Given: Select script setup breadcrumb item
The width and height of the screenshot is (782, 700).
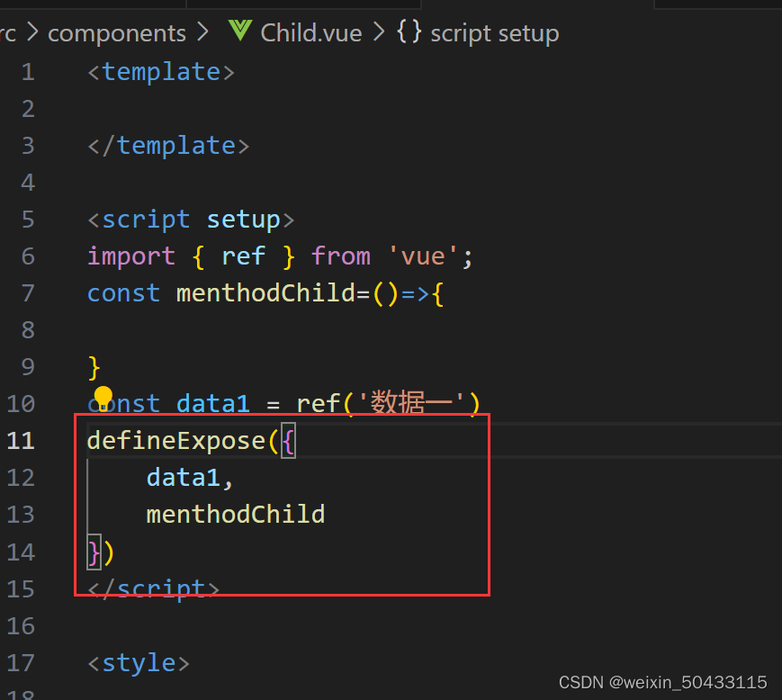Looking at the screenshot, I should point(494,33).
